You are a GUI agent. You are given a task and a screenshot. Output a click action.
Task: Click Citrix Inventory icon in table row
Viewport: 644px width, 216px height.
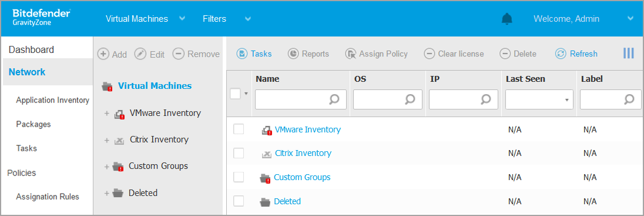coord(267,154)
